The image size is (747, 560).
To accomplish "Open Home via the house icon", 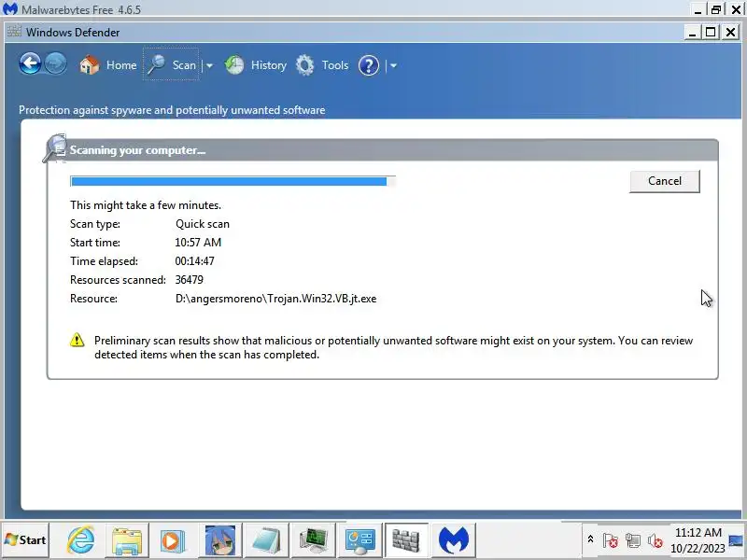I will pyautogui.click(x=89, y=64).
